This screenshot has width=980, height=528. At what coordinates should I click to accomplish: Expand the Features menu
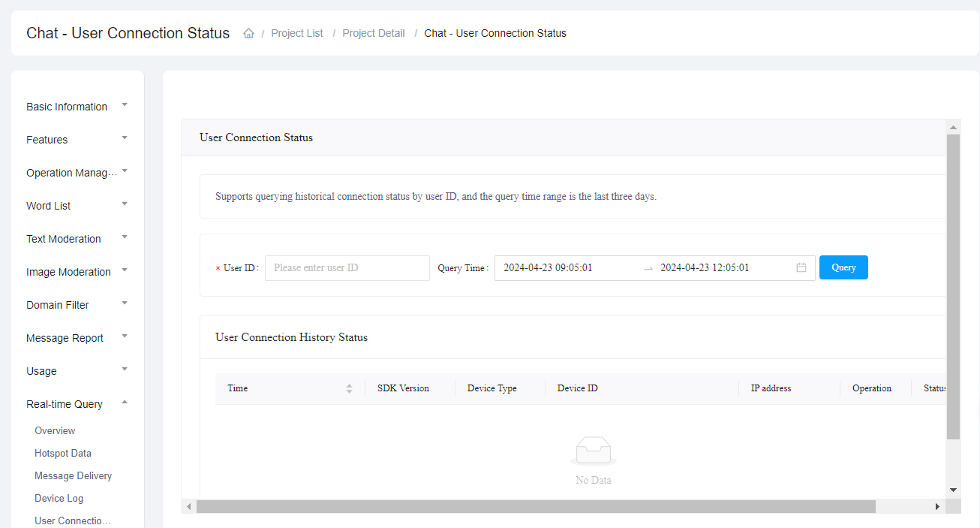coord(77,140)
